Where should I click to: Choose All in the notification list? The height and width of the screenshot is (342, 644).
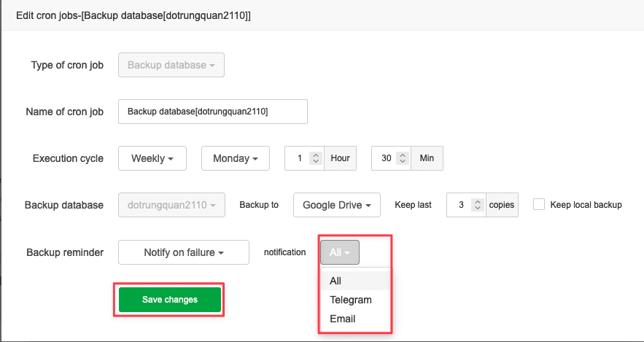335,281
